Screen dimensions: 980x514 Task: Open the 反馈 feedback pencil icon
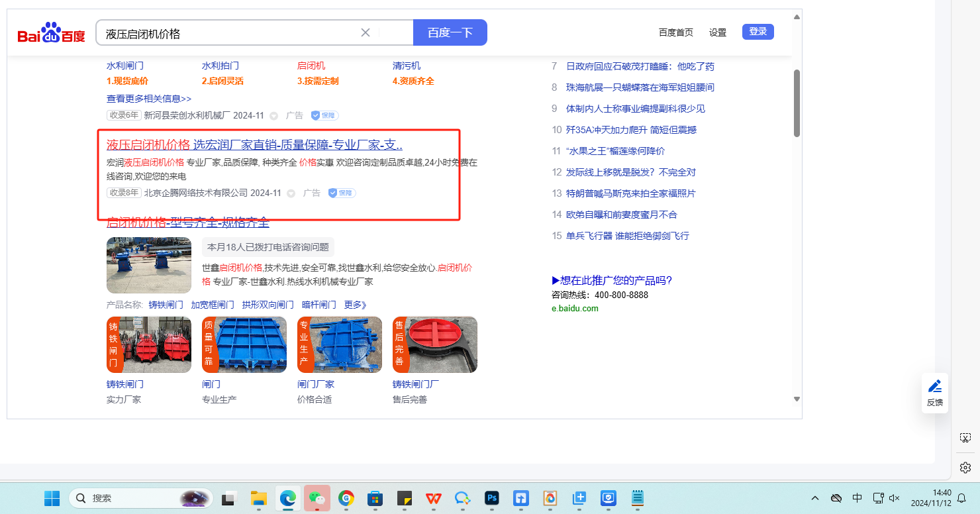pyautogui.click(x=934, y=387)
